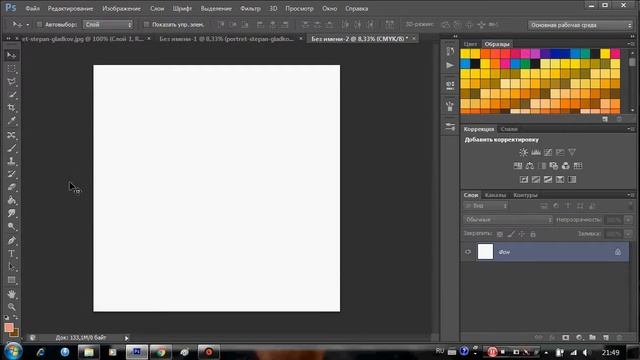The height and width of the screenshot is (360, 640).
Task: Toggle Показать упр. элем. checkbox
Action: [x=146, y=24]
